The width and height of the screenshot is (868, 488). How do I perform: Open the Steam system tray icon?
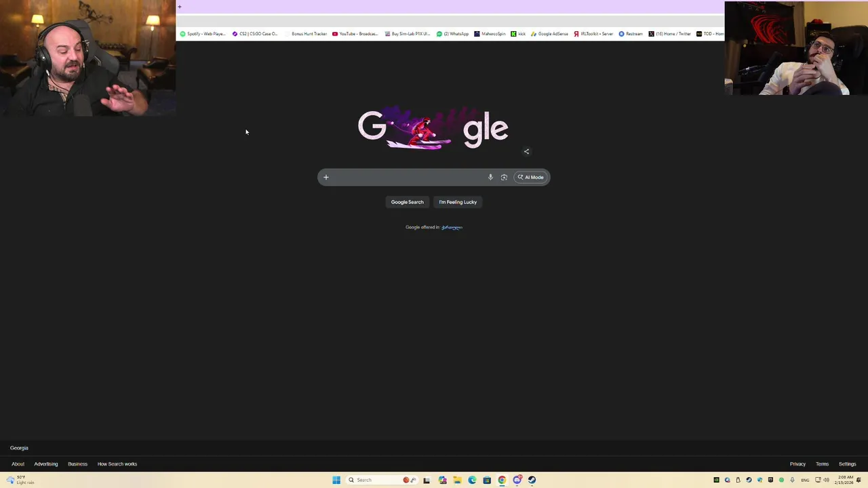[749, 480]
